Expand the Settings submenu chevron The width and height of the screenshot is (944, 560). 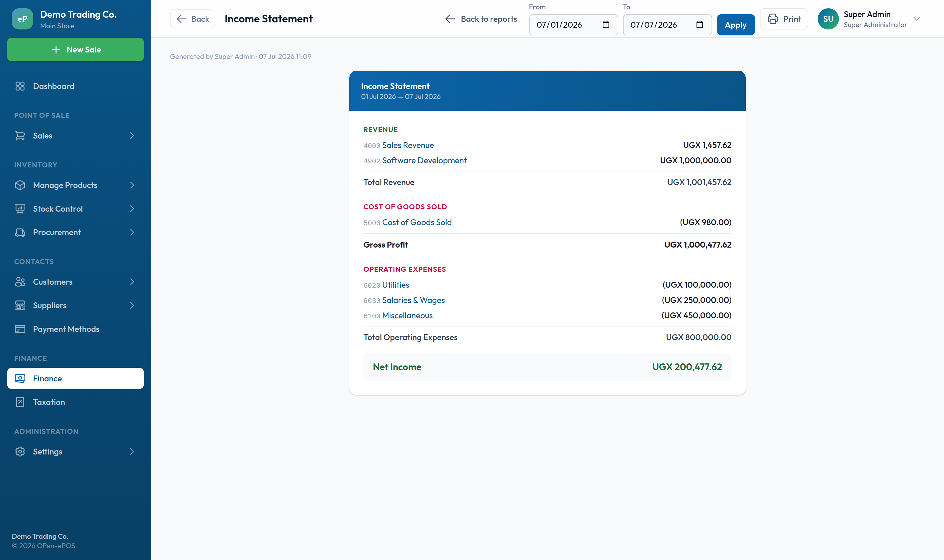coord(132,452)
